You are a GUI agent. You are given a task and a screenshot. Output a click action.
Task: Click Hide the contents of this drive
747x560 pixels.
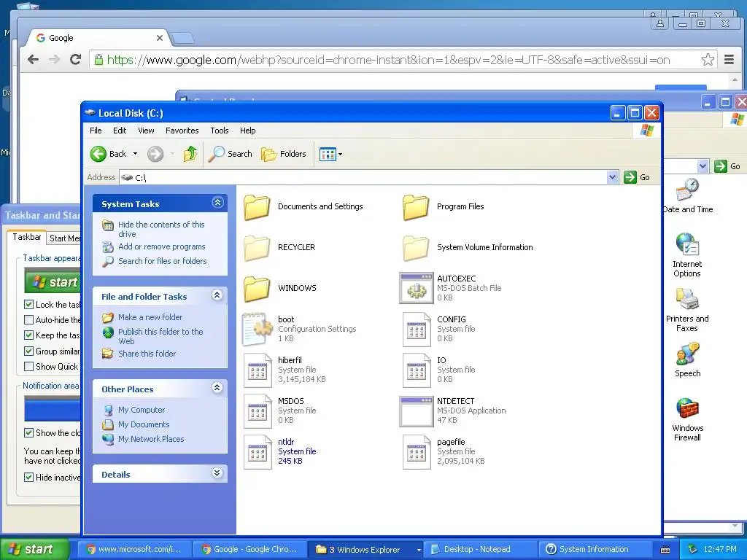click(161, 229)
